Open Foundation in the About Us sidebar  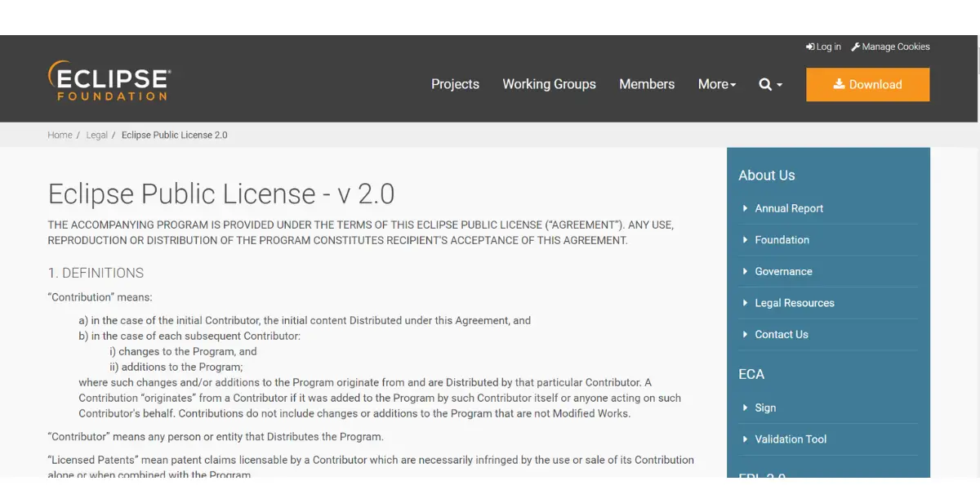(x=782, y=239)
